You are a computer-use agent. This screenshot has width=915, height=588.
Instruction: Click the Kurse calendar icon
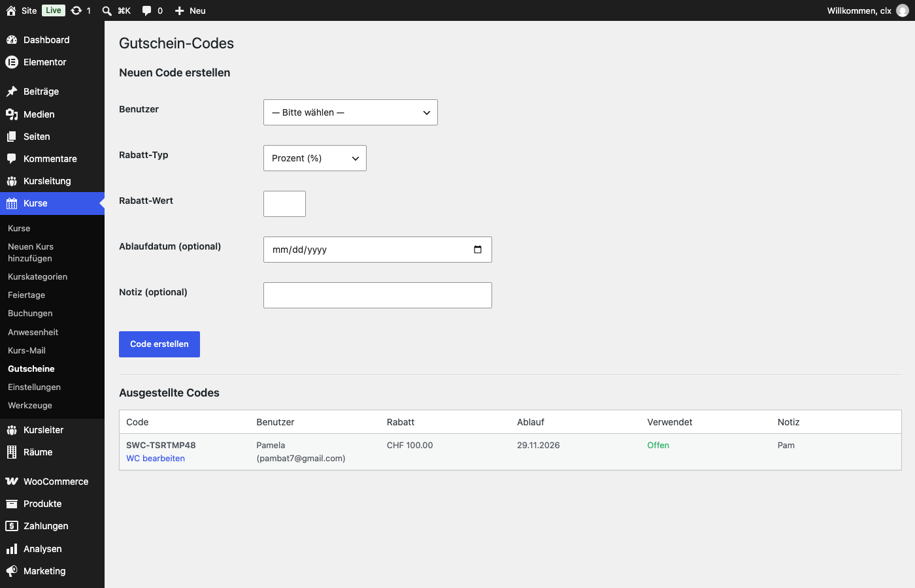click(12, 203)
